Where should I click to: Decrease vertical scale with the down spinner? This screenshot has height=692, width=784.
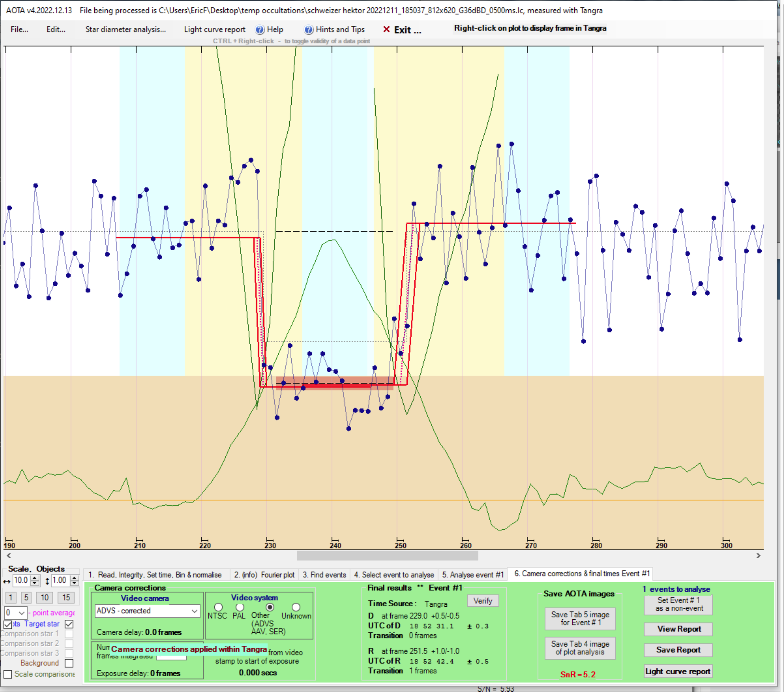pos(74,583)
